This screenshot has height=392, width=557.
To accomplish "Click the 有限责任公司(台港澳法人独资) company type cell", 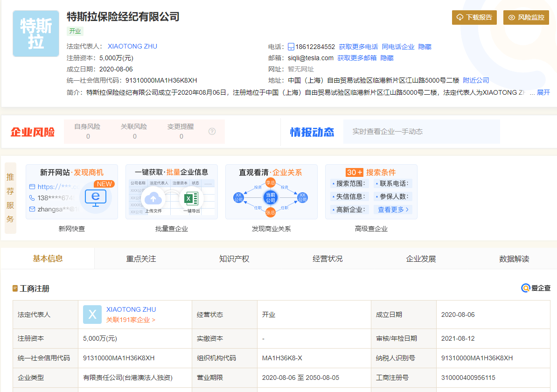I will point(135,378).
